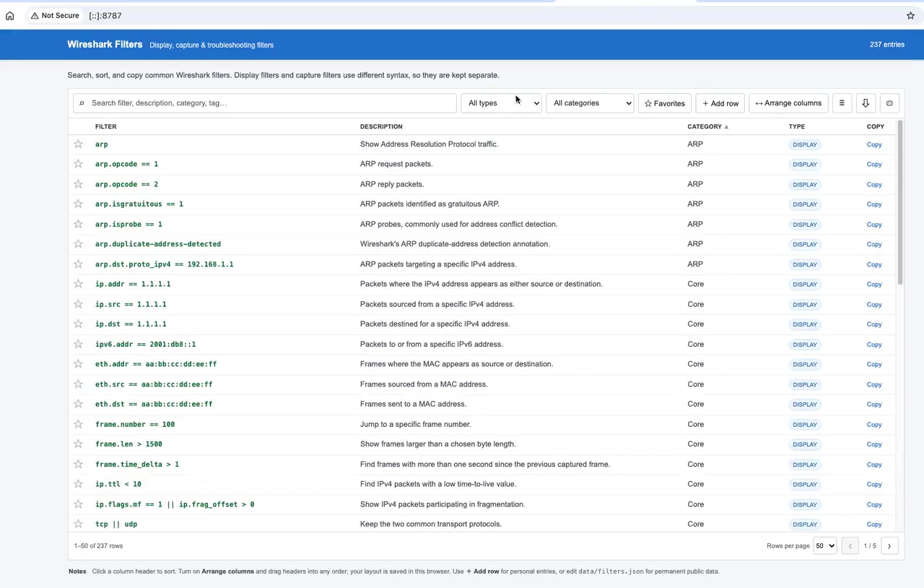The width and height of the screenshot is (924, 588).
Task: Click the '237 entries' header text
Action: 887,45
